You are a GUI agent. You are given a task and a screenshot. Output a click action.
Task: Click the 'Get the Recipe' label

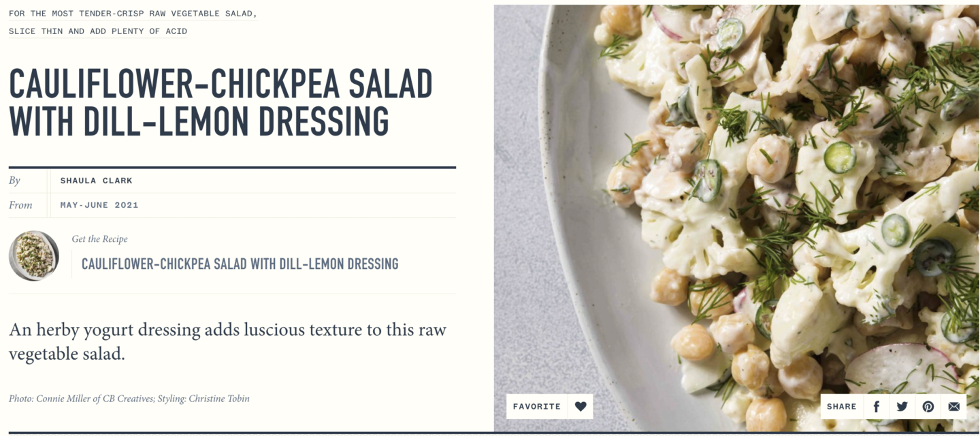pyautogui.click(x=100, y=239)
